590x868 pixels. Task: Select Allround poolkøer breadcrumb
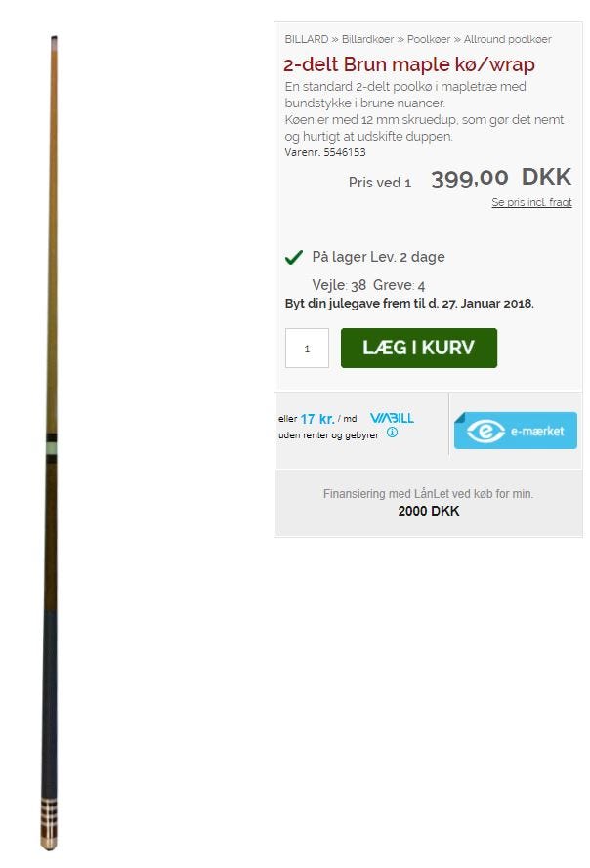coord(507,39)
